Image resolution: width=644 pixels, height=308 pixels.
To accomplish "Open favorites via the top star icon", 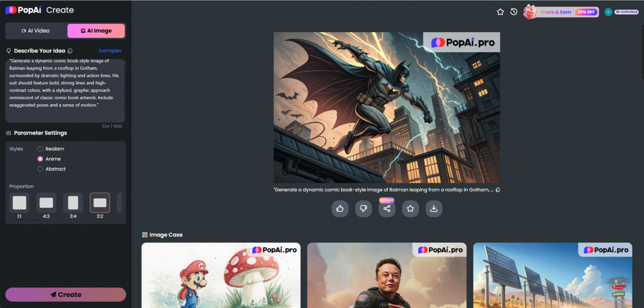I will point(500,12).
